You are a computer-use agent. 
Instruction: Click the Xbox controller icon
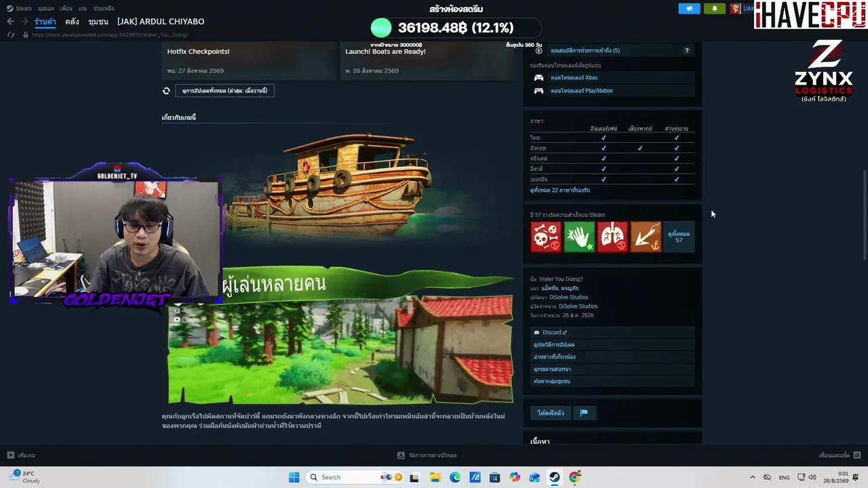(539, 78)
